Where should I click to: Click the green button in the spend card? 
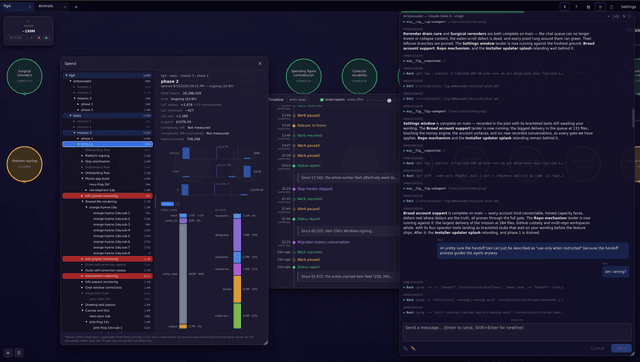tap(46, 38)
